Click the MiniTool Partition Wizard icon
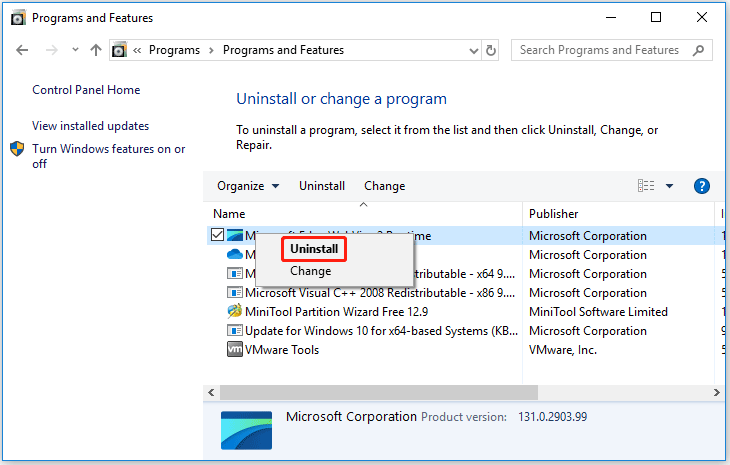Screen dimensions: 730x465 tap(235, 310)
